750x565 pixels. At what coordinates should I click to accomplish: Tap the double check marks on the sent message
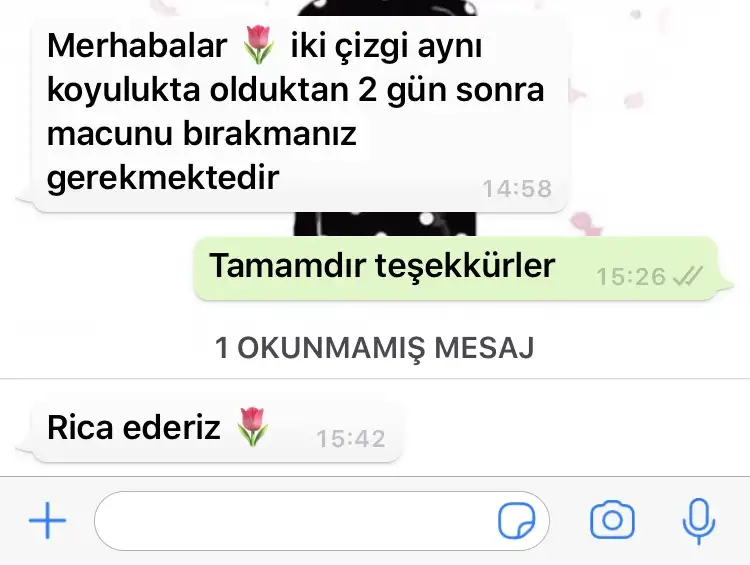pyautogui.click(x=687, y=276)
